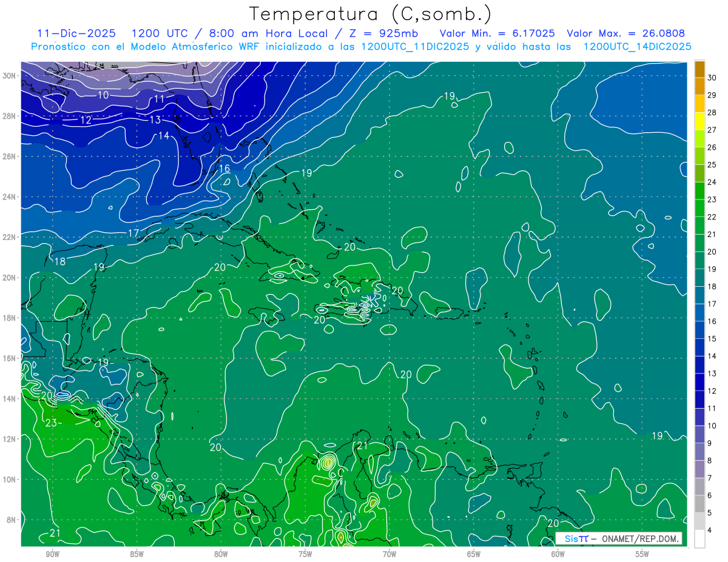Click the '16N' latitude axis label
Screen dimensions: 728x562
[x=9, y=358]
